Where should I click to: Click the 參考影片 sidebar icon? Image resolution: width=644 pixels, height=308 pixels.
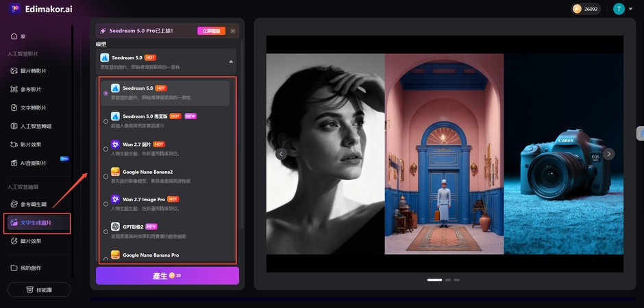pos(14,90)
